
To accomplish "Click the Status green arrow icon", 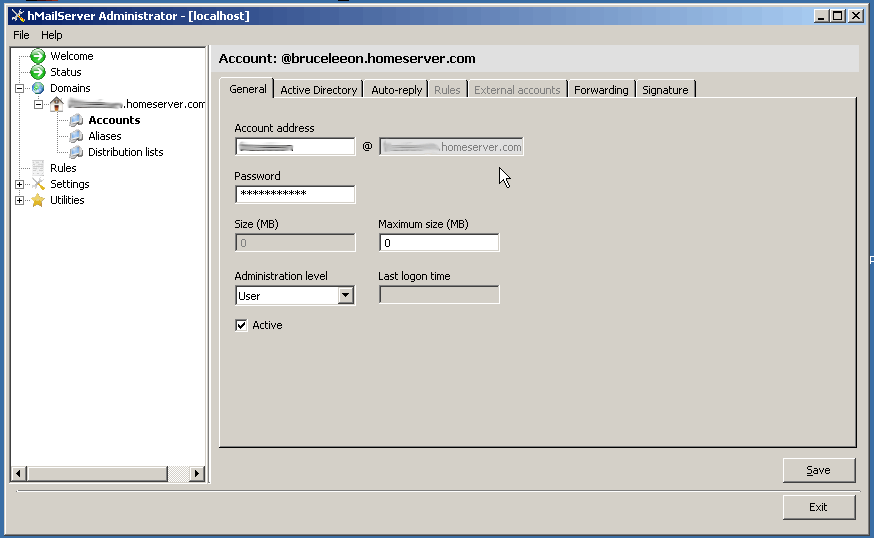I will [38, 72].
